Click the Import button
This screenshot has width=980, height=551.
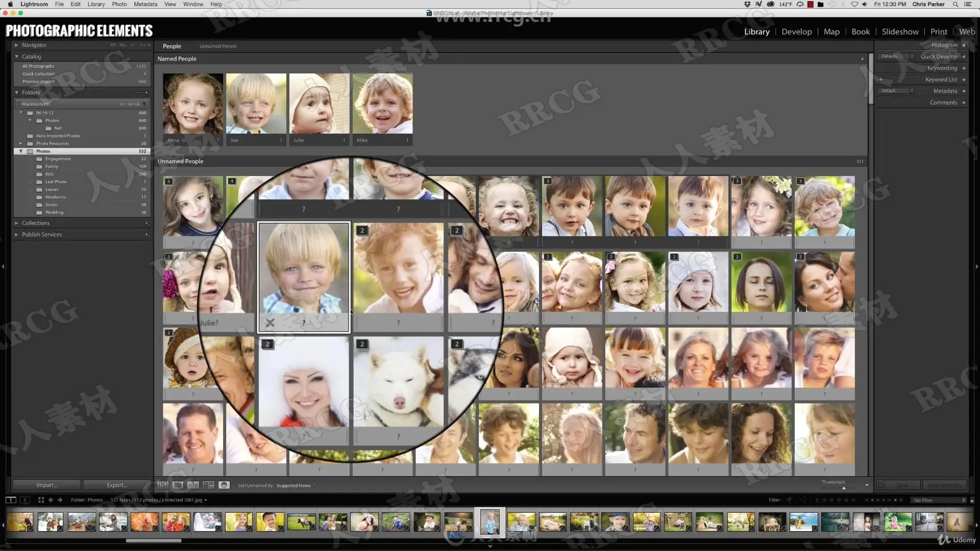click(46, 485)
